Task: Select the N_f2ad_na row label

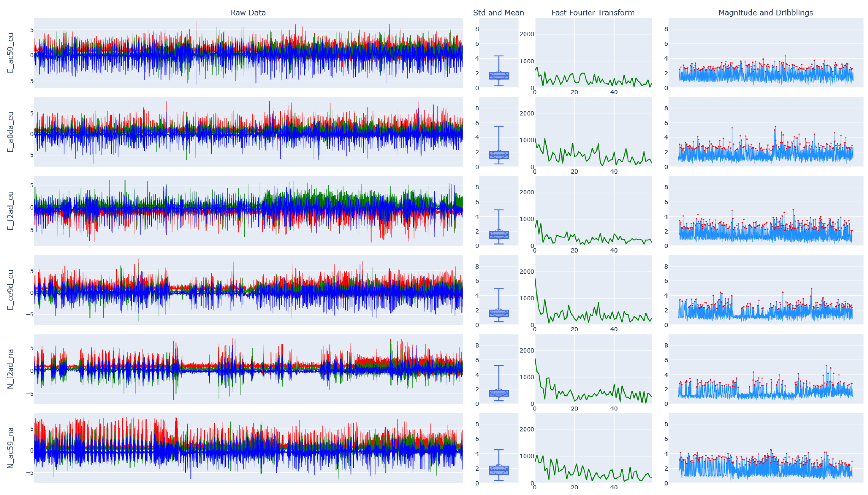Action: point(11,369)
